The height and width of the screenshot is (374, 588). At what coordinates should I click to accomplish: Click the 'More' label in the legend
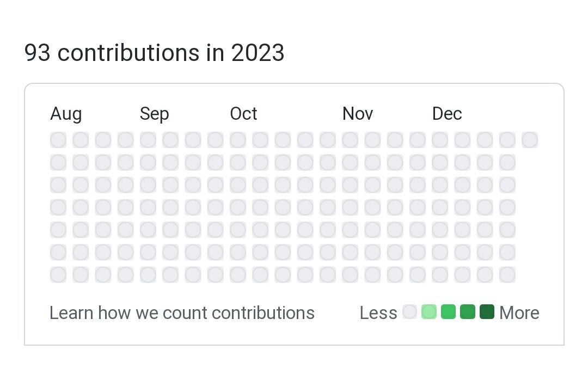coord(519,312)
